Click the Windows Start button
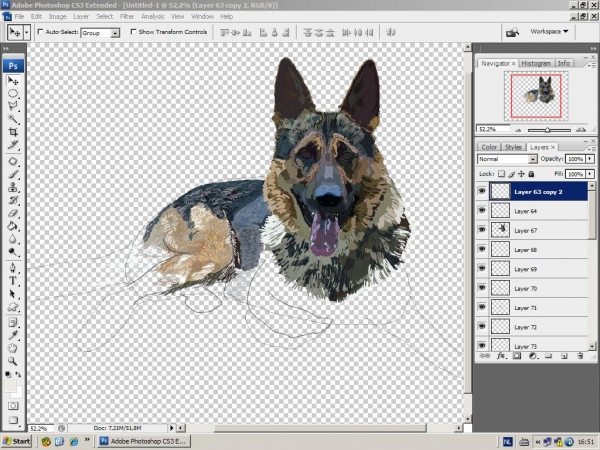Viewport: 600px width, 450px height. tap(16, 442)
